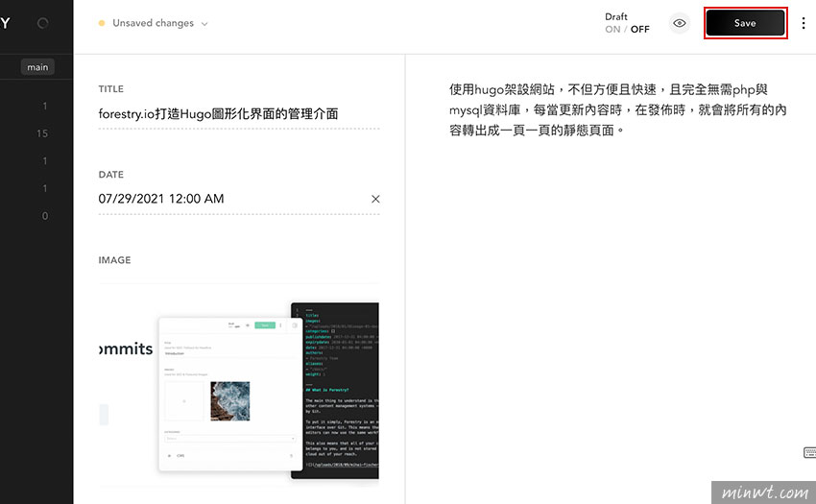The width and height of the screenshot is (816, 504).
Task: Click the IMAGE field thumbnail
Action: pyautogui.click(x=239, y=387)
